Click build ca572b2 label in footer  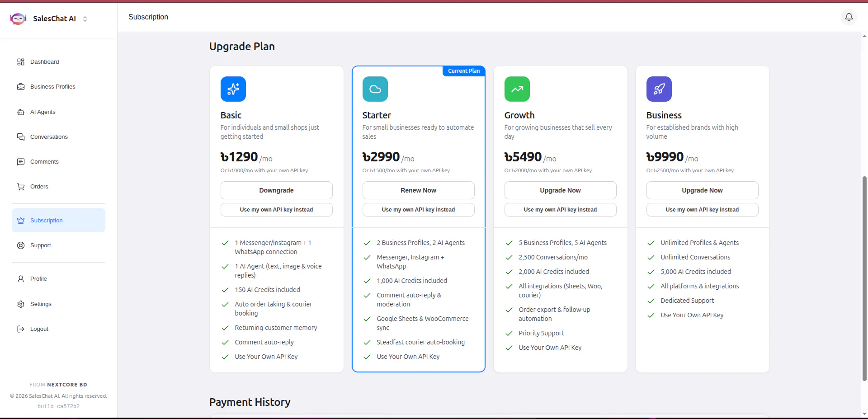(x=58, y=406)
